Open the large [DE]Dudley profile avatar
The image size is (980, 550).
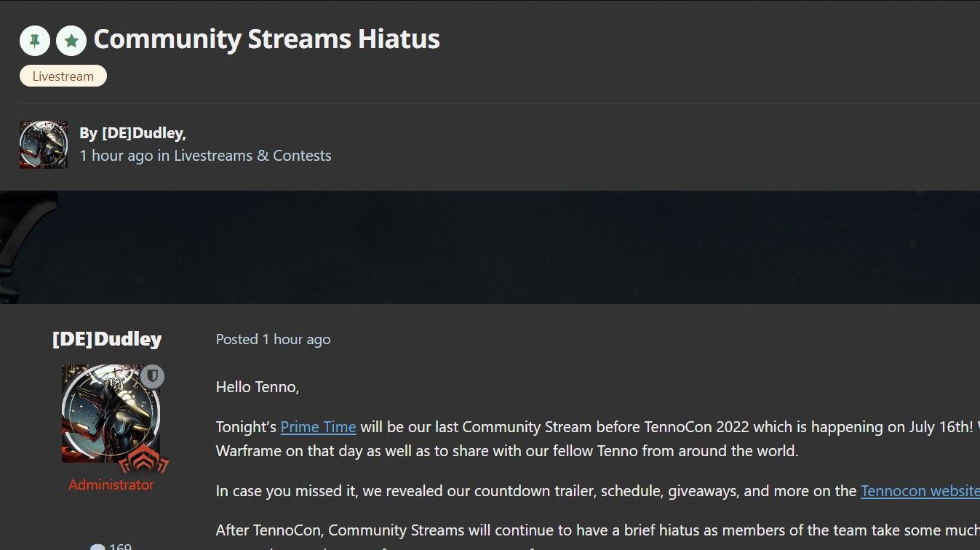pyautogui.click(x=111, y=413)
